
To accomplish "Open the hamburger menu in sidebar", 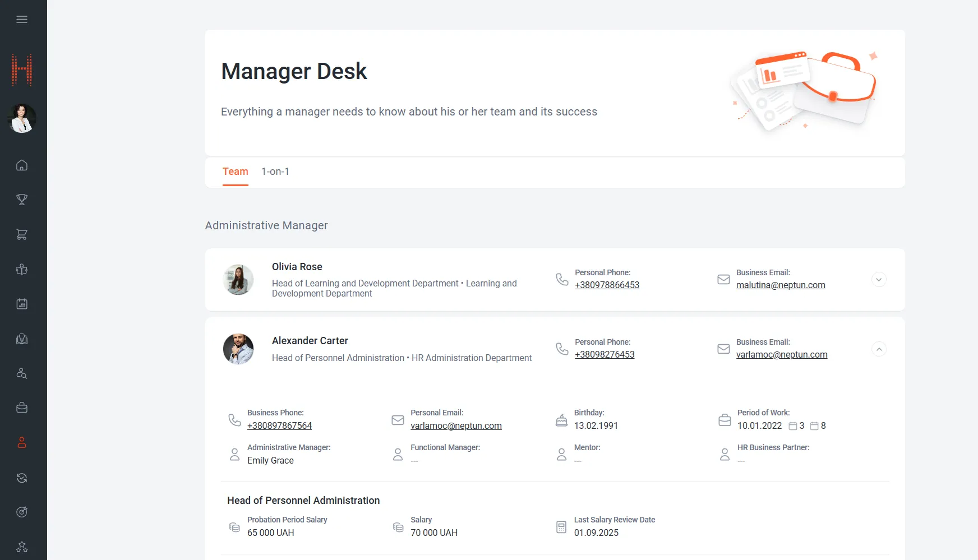I will (22, 20).
